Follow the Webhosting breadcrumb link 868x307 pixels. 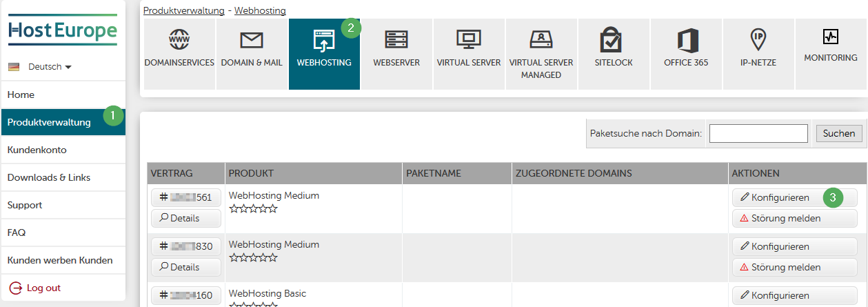260,10
